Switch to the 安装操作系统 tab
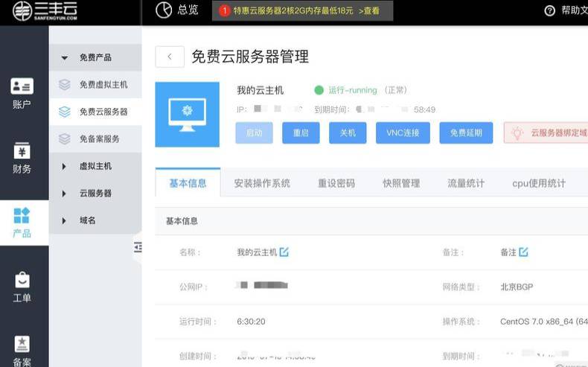Viewport: 588px width, 367px height. click(x=262, y=183)
